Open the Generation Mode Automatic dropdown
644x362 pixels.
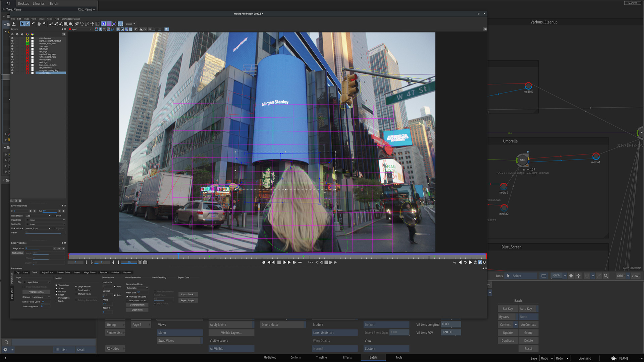pos(137,288)
